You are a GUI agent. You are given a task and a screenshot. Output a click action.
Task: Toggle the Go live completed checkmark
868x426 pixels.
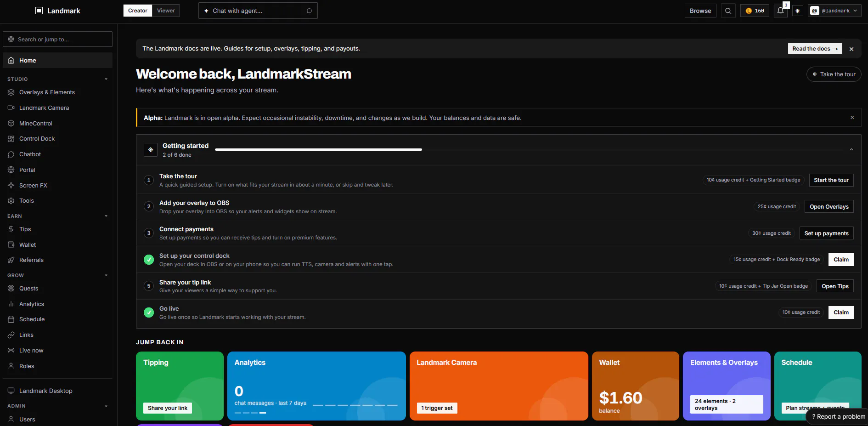tap(149, 312)
